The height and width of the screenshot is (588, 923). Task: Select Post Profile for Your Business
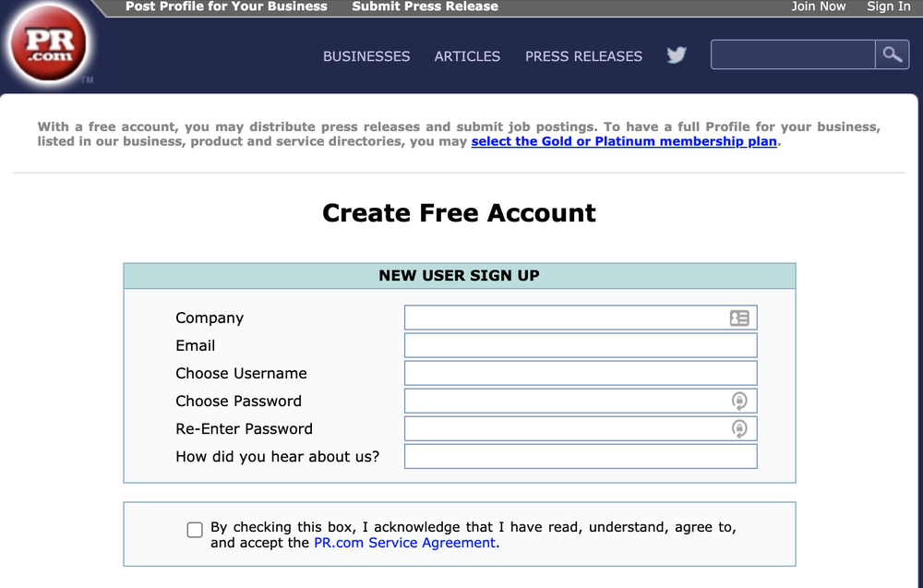click(226, 6)
